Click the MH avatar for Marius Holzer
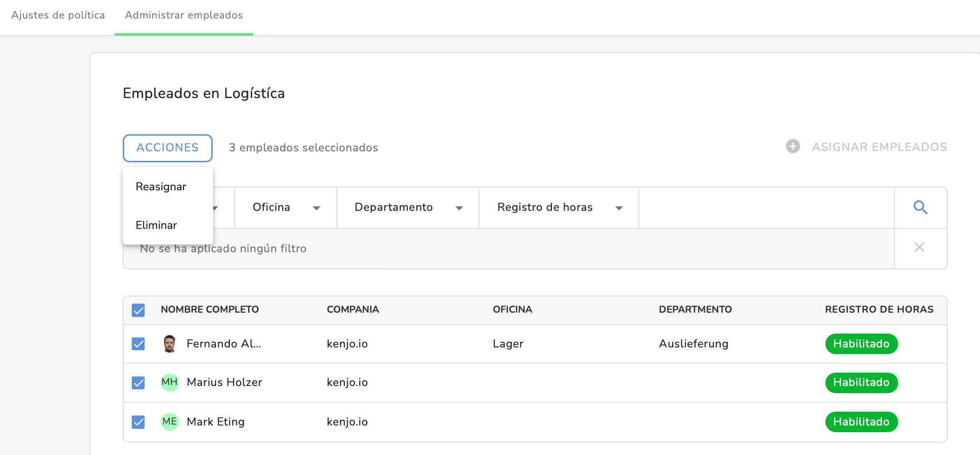This screenshot has width=980, height=455. click(169, 382)
